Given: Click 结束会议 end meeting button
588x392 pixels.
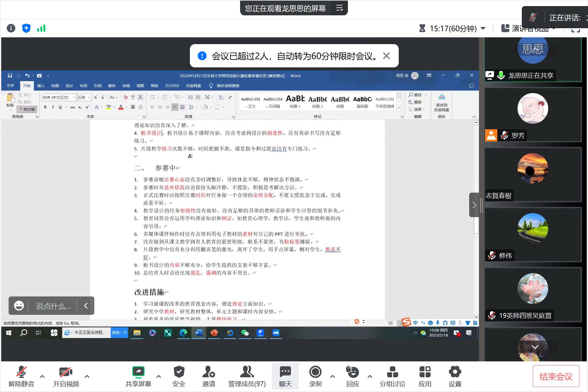Looking at the screenshot, I should click(x=556, y=376).
